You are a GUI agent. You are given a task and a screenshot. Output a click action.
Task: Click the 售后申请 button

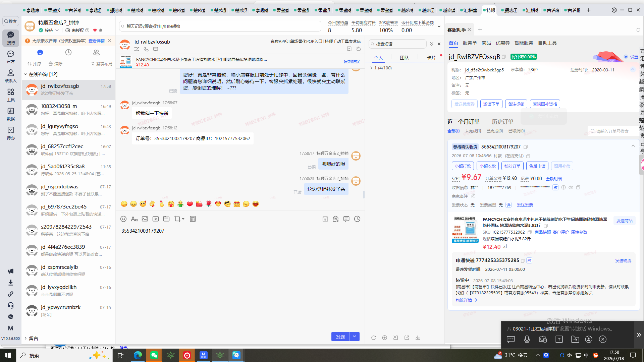537,166
